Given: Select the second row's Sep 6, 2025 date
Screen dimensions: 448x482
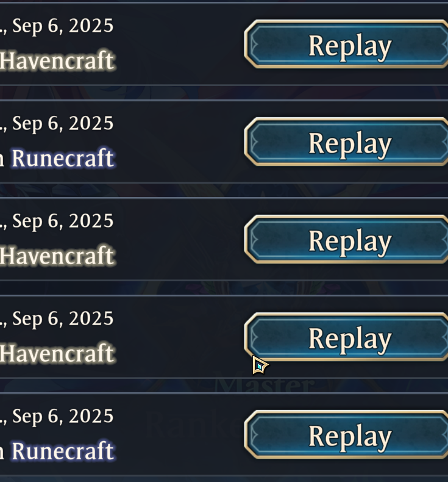Looking at the screenshot, I should (x=63, y=124).
